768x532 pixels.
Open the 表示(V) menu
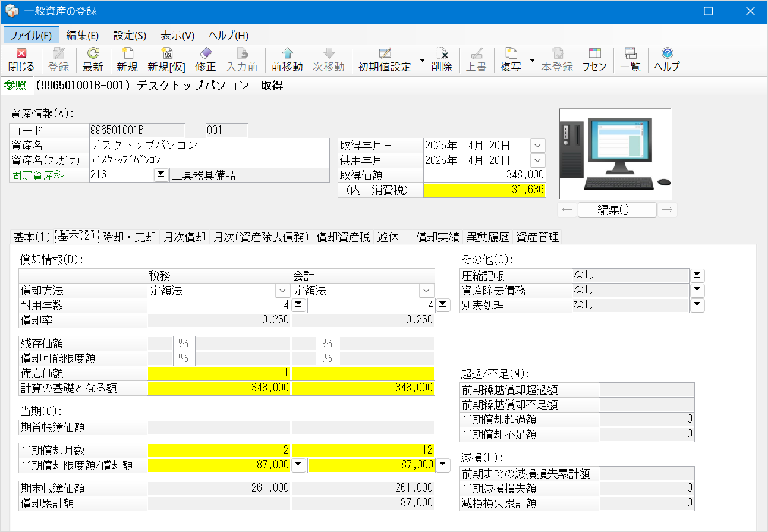pyautogui.click(x=178, y=35)
